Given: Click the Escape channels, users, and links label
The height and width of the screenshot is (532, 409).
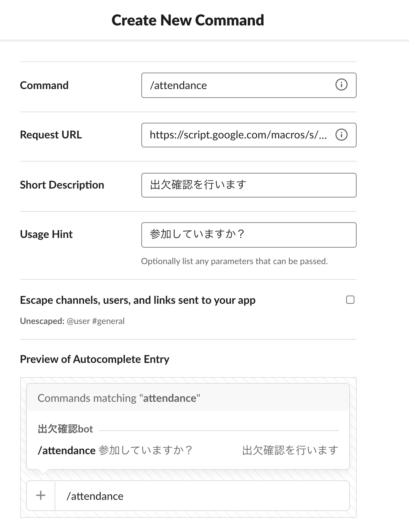Looking at the screenshot, I should (x=138, y=300).
